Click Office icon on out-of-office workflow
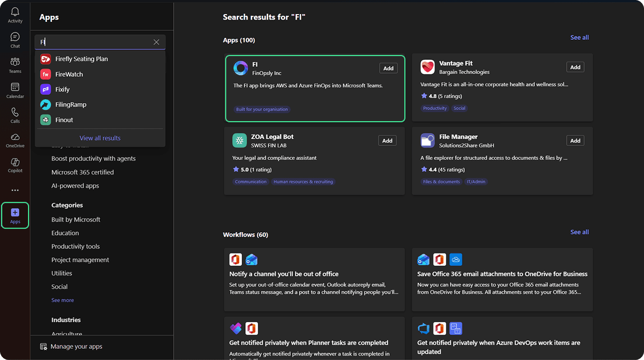This screenshot has height=360, width=644. tap(236, 260)
